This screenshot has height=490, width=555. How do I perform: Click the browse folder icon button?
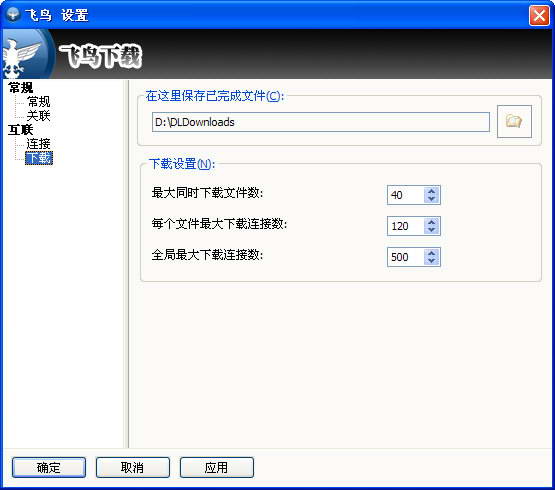click(514, 121)
